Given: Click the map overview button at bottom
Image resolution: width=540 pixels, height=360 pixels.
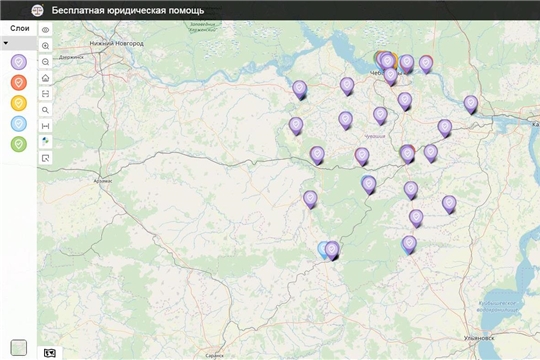Looking at the screenshot, I should tap(50, 353).
